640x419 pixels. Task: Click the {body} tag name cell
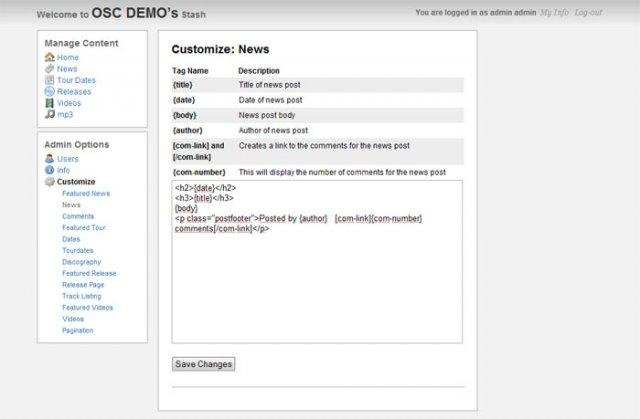[184, 115]
